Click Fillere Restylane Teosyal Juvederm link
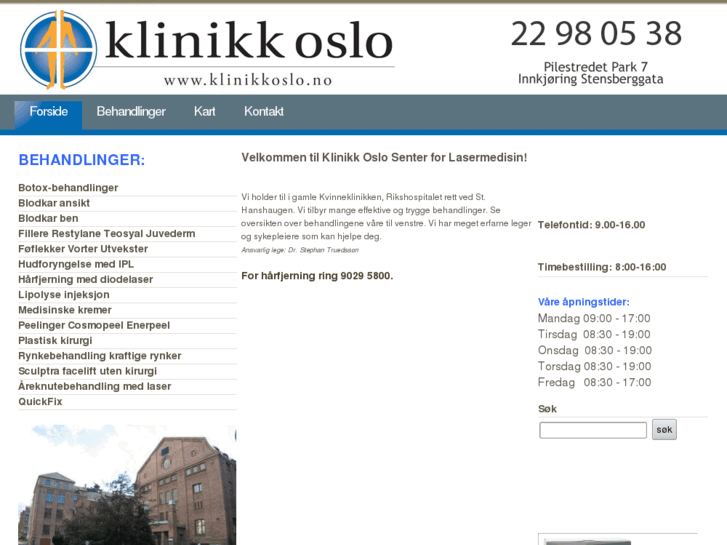This screenshot has height=545, width=727. tap(107, 234)
